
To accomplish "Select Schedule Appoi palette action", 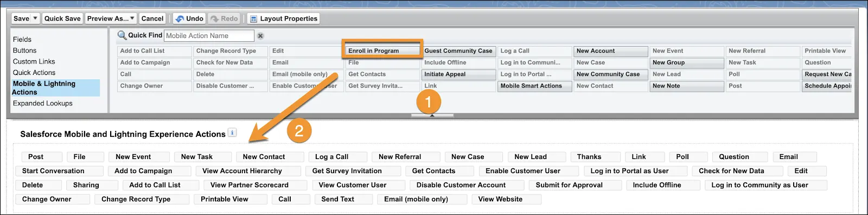I will click(x=827, y=86).
